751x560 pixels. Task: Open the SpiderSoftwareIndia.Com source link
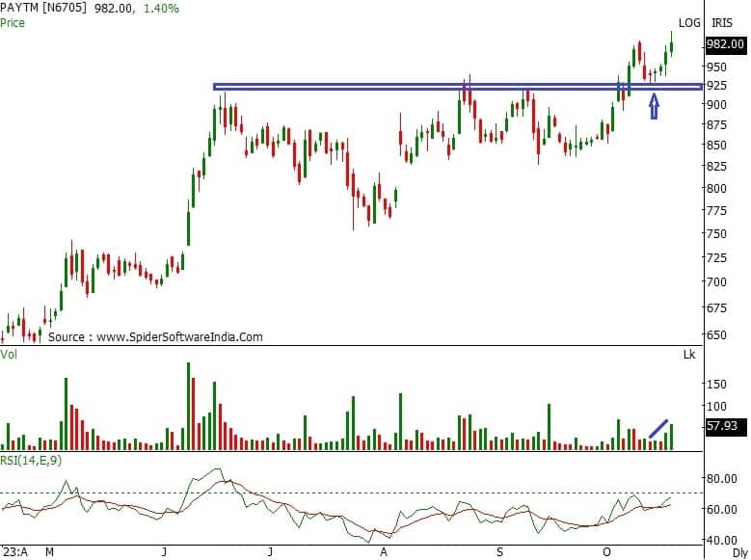coord(154,337)
